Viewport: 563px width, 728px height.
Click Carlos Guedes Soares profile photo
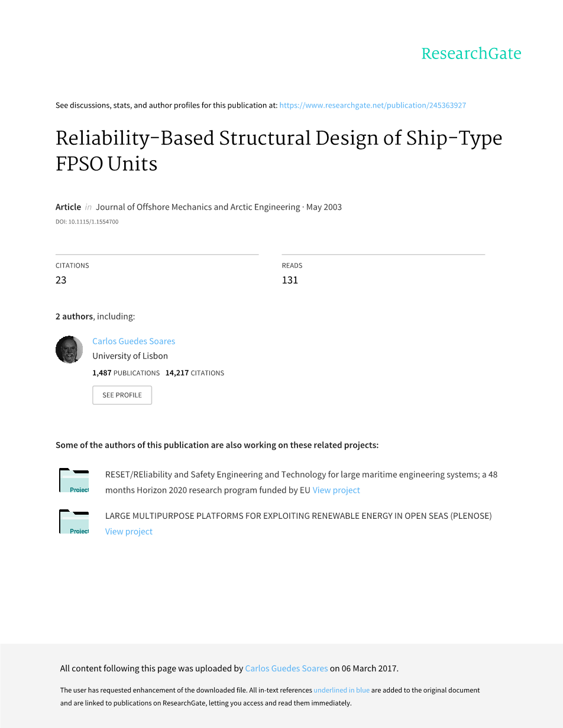point(69,350)
